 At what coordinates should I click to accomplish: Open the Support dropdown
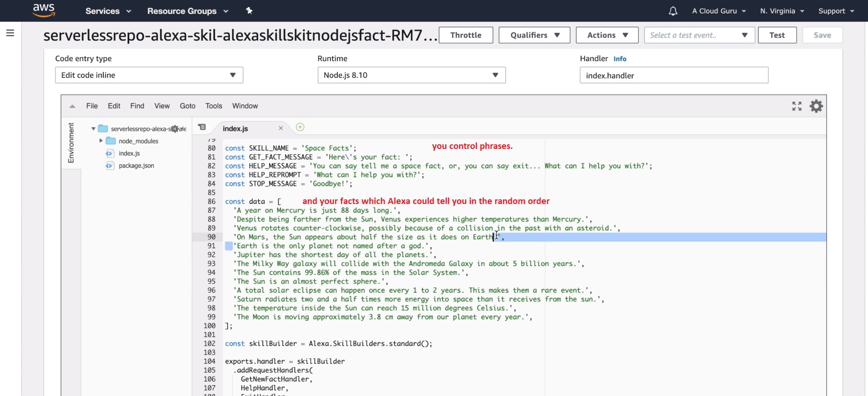(x=836, y=11)
